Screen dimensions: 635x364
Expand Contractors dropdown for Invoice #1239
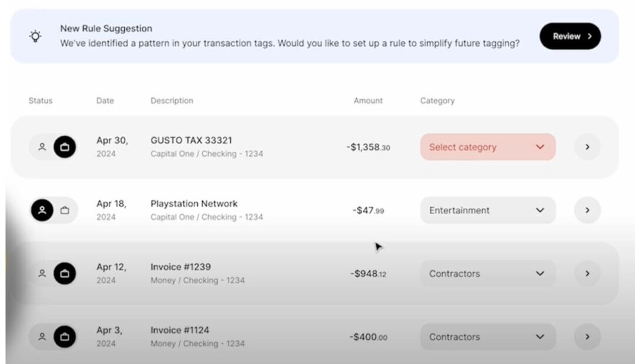click(x=487, y=273)
